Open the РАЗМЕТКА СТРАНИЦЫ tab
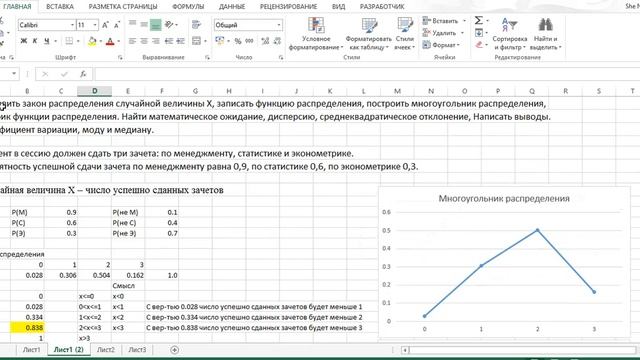640x360 pixels. (123, 7)
